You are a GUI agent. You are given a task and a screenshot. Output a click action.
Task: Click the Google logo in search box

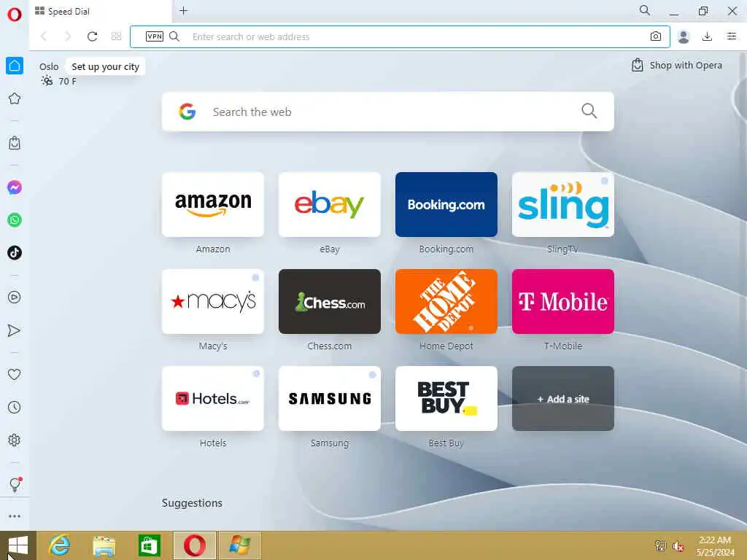tap(187, 112)
